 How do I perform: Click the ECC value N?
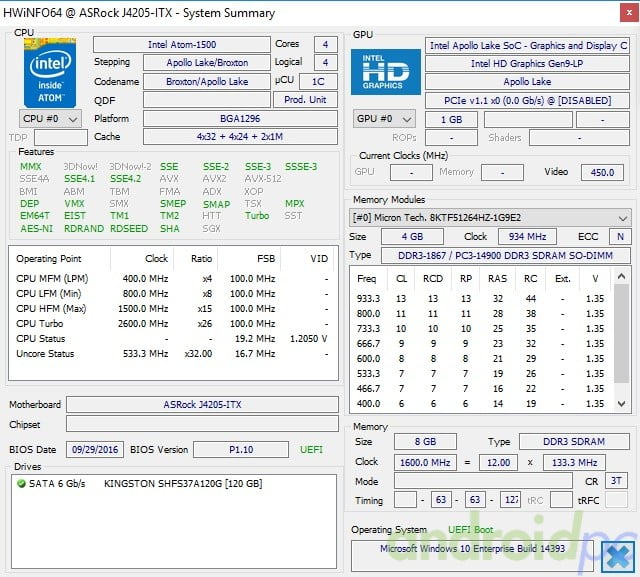[x=620, y=237]
